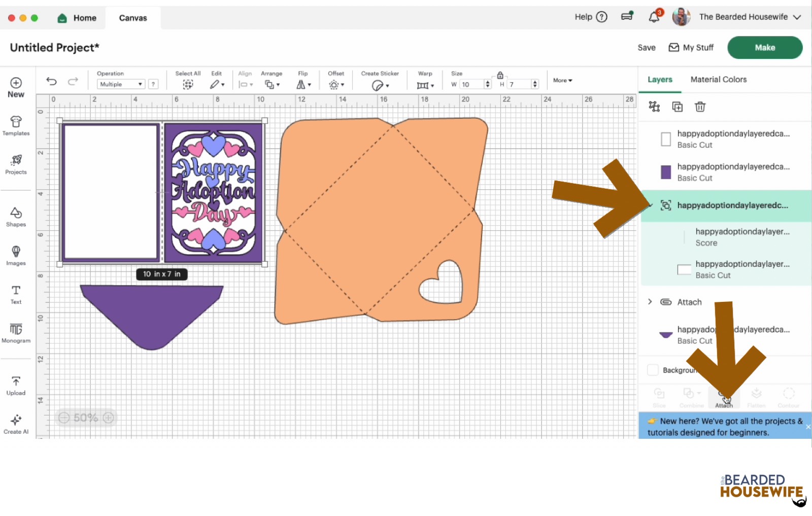This screenshot has width=812, height=516.
Task: Go to the Home tab
Action: [77, 18]
